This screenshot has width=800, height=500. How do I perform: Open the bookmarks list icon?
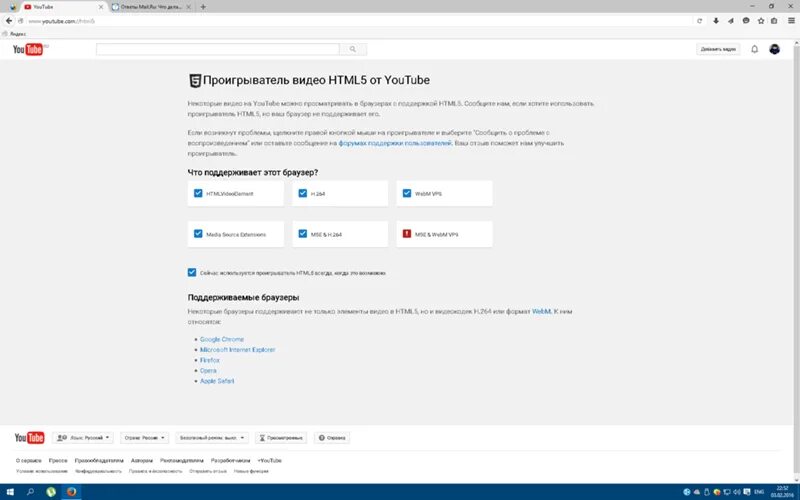(774, 21)
